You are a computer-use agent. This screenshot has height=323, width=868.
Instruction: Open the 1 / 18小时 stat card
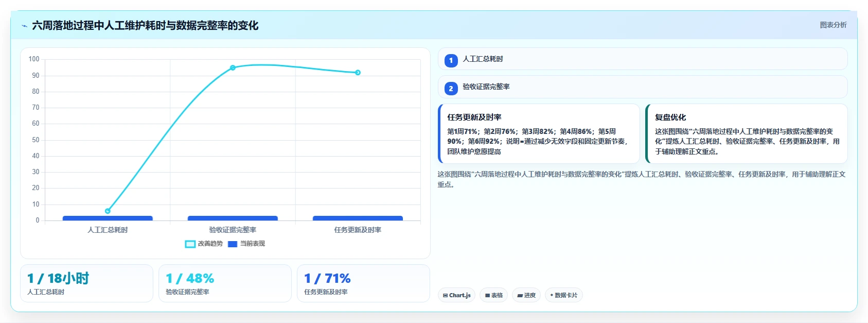point(86,283)
